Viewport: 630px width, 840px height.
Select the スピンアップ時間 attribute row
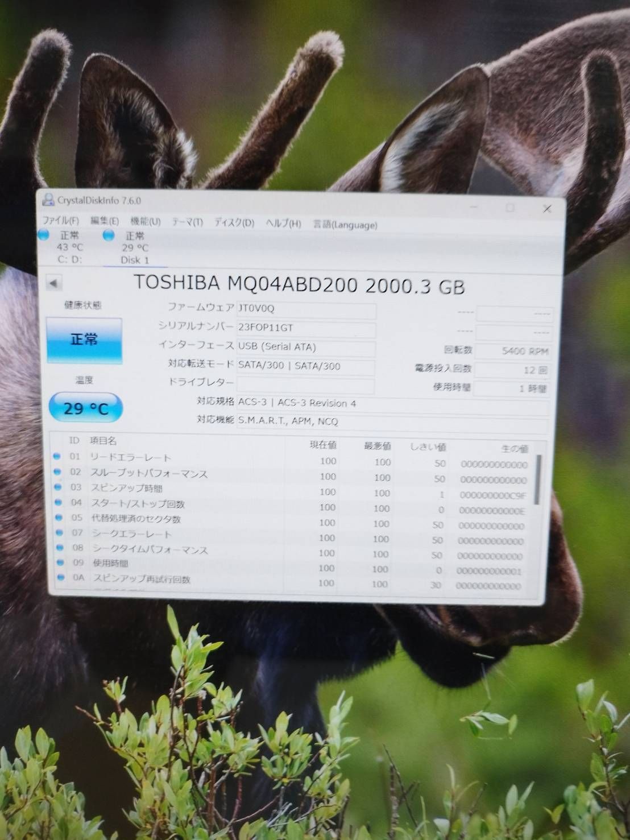click(292, 491)
